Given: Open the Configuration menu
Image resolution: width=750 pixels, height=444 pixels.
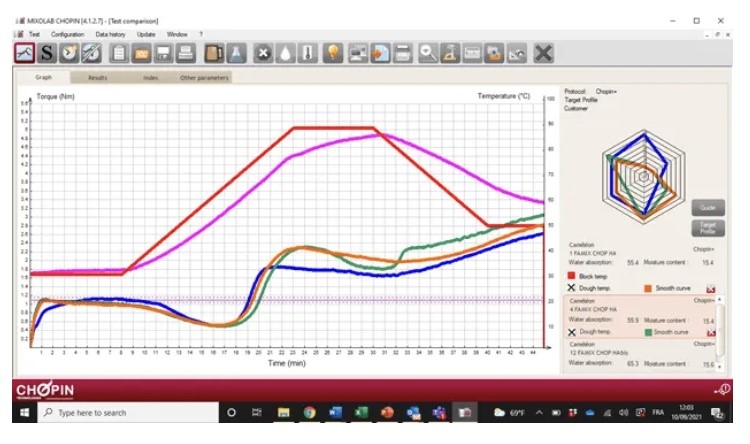Looking at the screenshot, I should click(67, 34).
